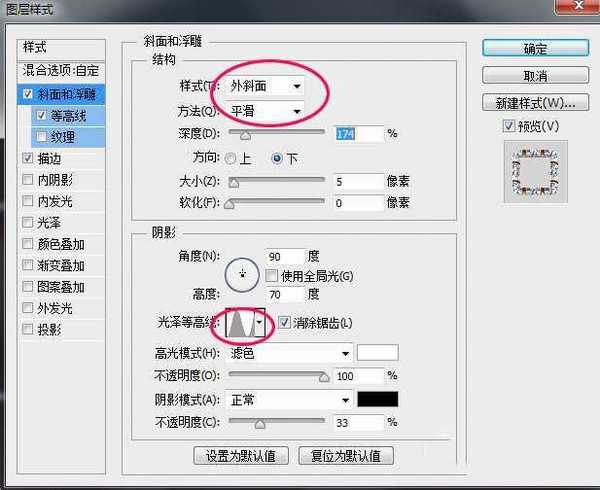Enable the 内发光 checkbox
600x490 pixels.
pos(28,201)
